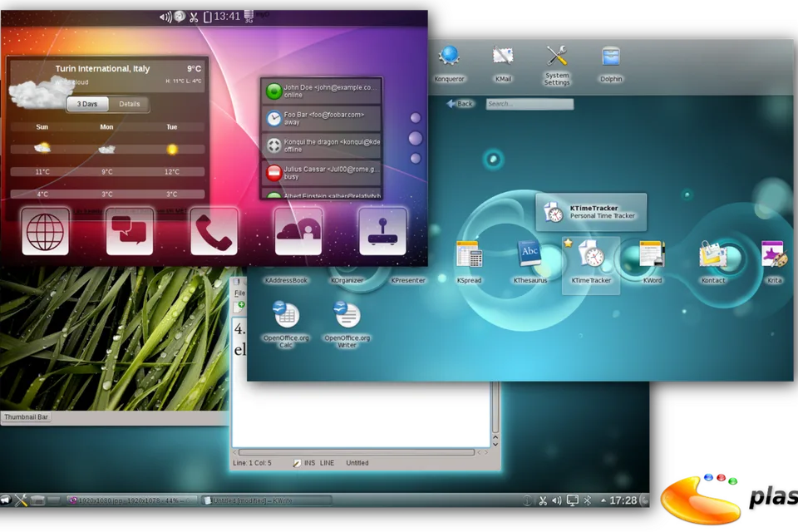Viewport: 798px width, 532px height.
Task: Switch to weather Details tab
Action: pos(130,104)
